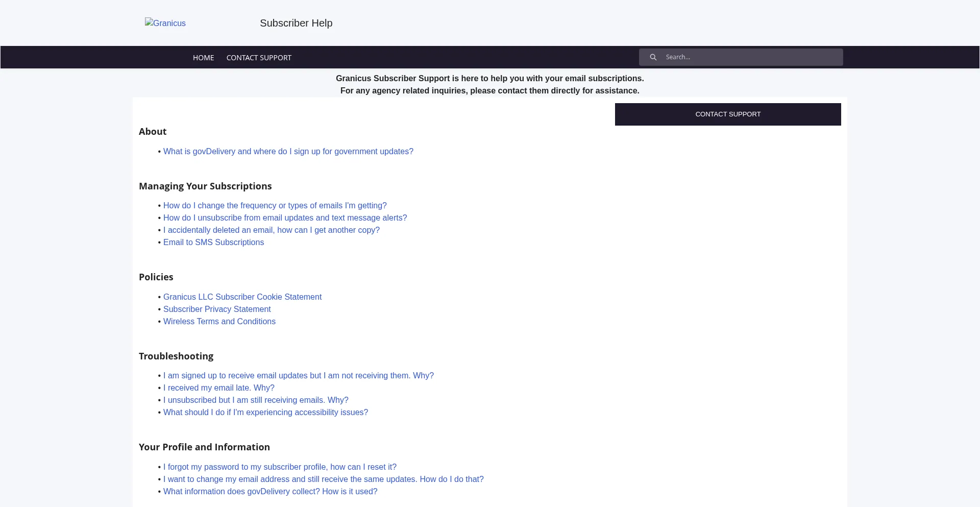This screenshot has width=980, height=507.
Task: Click 'Granicus Subscriber Support is here' text
Action: click(x=490, y=79)
